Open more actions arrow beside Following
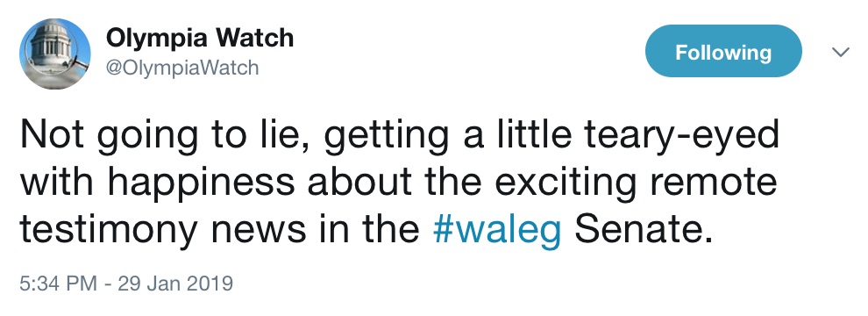The width and height of the screenshot is (868, 316). (841, 52)
